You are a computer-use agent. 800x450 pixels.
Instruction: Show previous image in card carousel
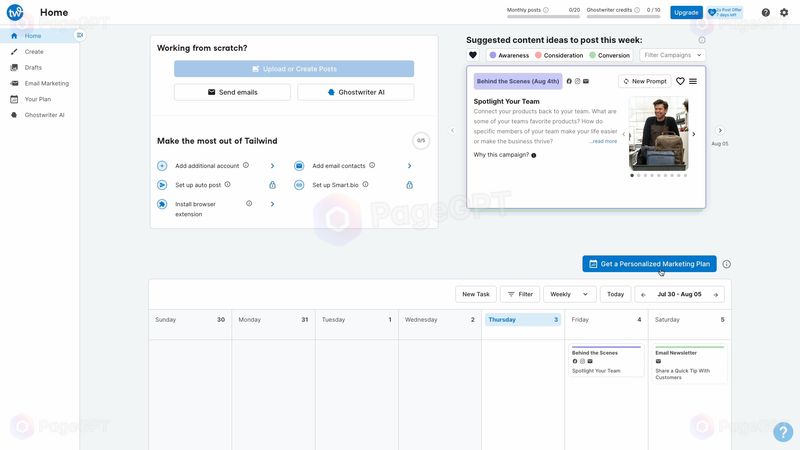pos(623,134)
